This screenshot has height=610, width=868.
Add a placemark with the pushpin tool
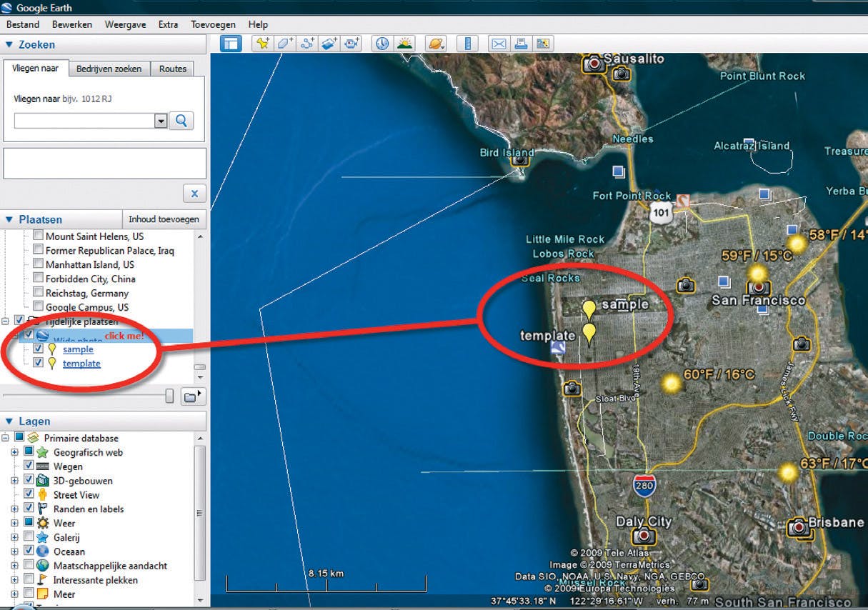263,44
